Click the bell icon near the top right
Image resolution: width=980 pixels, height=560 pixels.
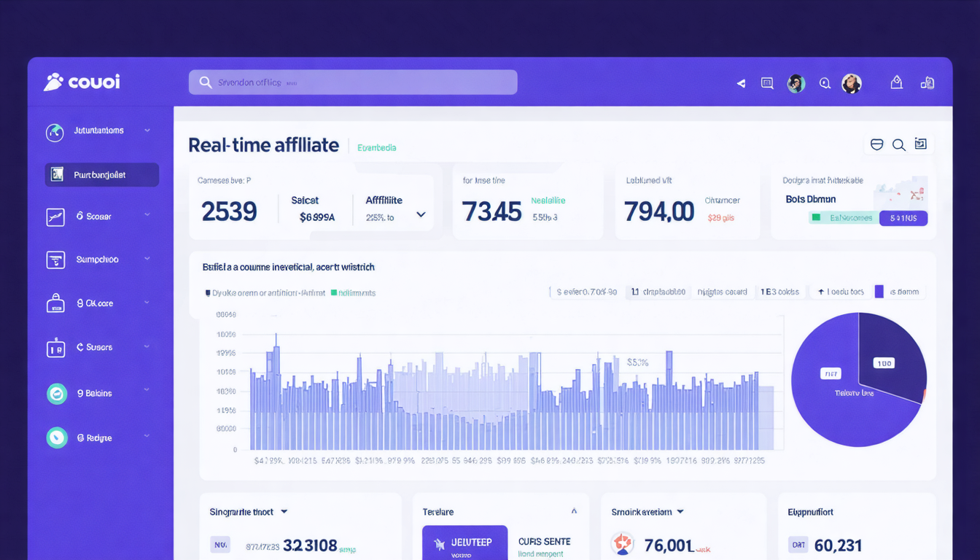[x=896, y=82]
